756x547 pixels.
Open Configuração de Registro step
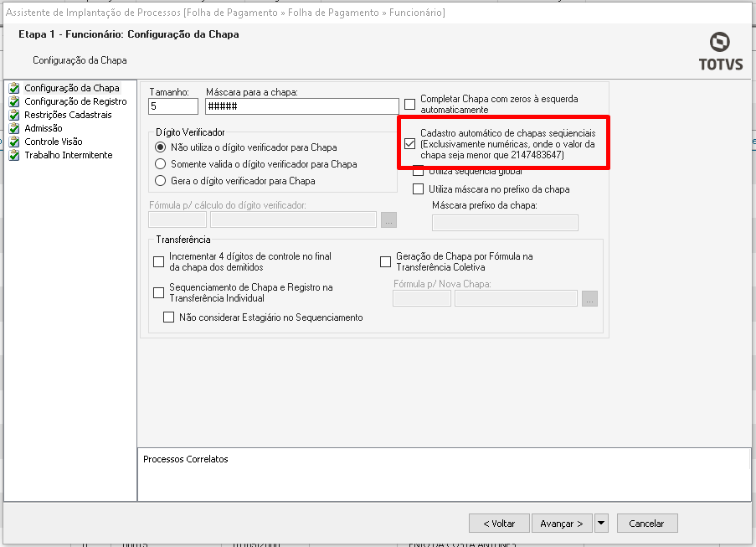[75, 102]
